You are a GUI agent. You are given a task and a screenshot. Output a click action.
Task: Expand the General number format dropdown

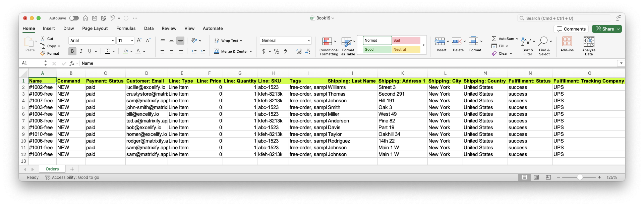(x=309, y=41)
